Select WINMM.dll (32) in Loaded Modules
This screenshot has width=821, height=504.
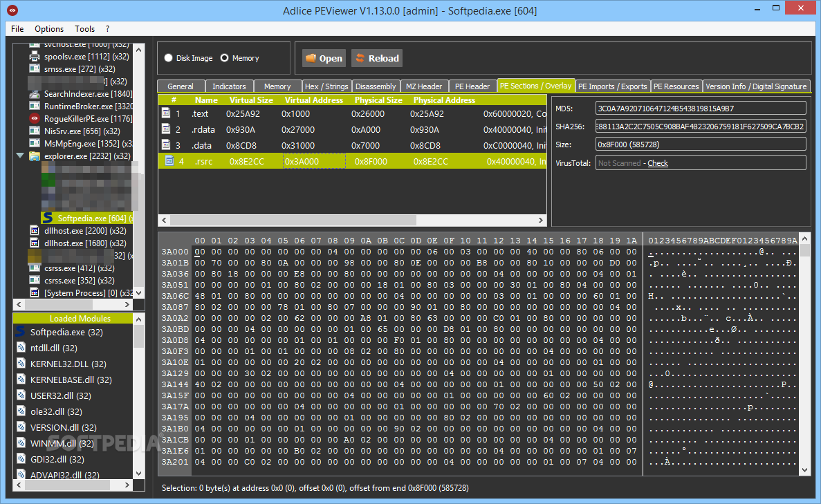[62, 443]
